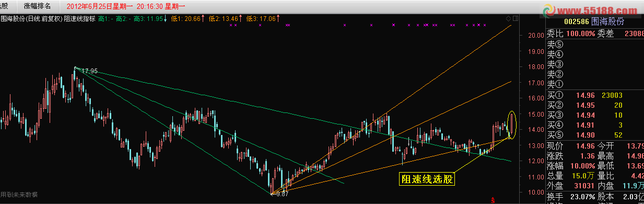Click the yellow ellipse around the latest candle
The width and height of the screenshot is (644, 204).
[512, 125]
